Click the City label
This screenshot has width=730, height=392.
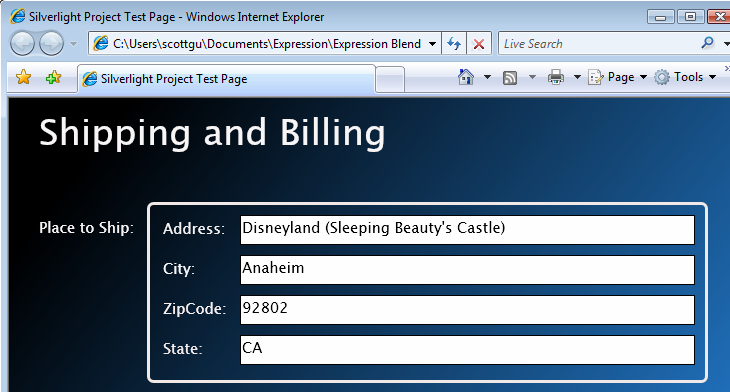[179, 269]
